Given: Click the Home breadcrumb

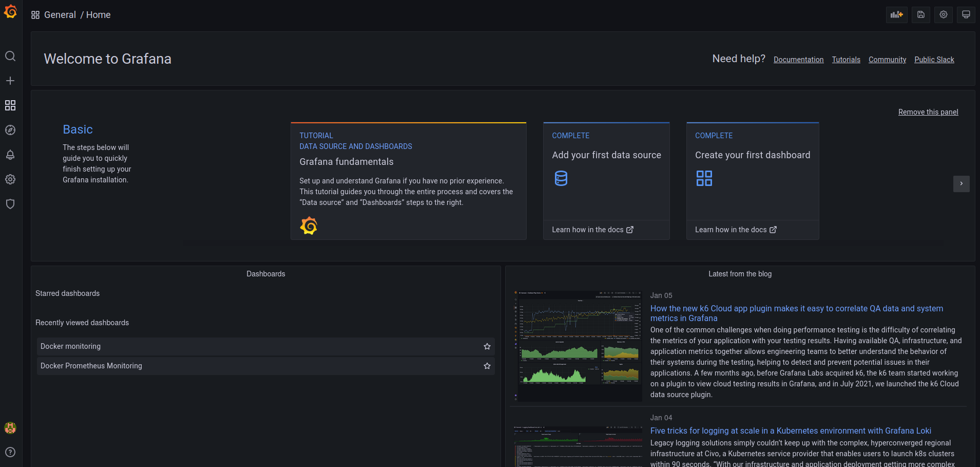Looking at the screenshot, I should (99, 15).
